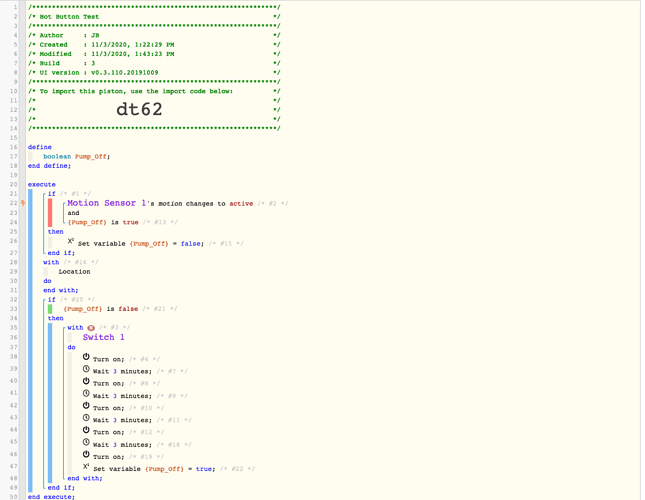Image resolution: width=645 pixels, height=500 pixels.
Task: Click the variable X icon beside Set variable true
Action: click(x=86, y=466)
